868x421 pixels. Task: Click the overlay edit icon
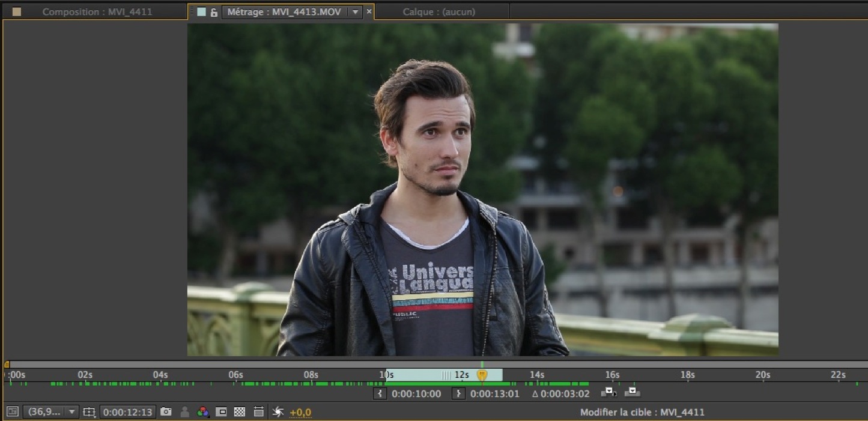click(x=632, y=393)
